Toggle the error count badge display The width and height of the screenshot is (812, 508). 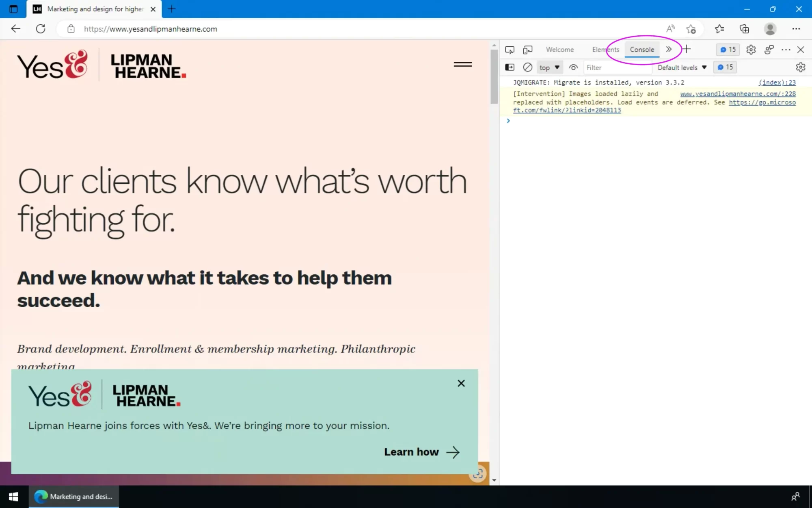coord(728,49)
